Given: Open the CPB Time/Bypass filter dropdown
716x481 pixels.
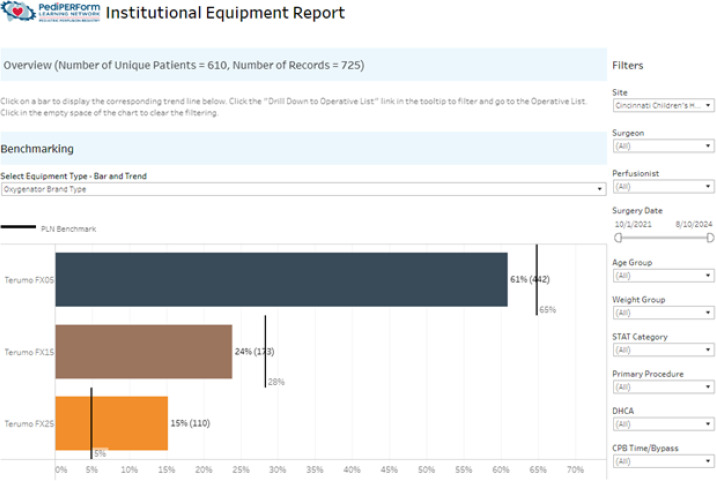Looking at the screenshot, I should [663, 461].
